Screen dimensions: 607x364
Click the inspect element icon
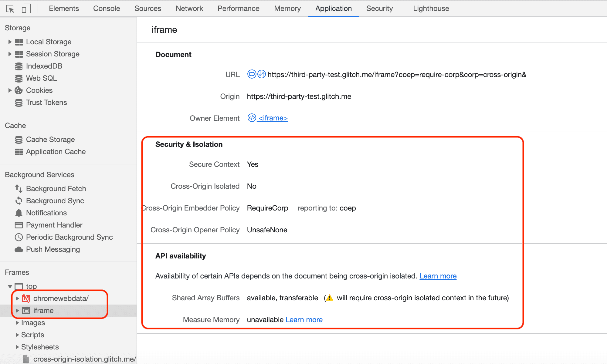tap(9, 7)
